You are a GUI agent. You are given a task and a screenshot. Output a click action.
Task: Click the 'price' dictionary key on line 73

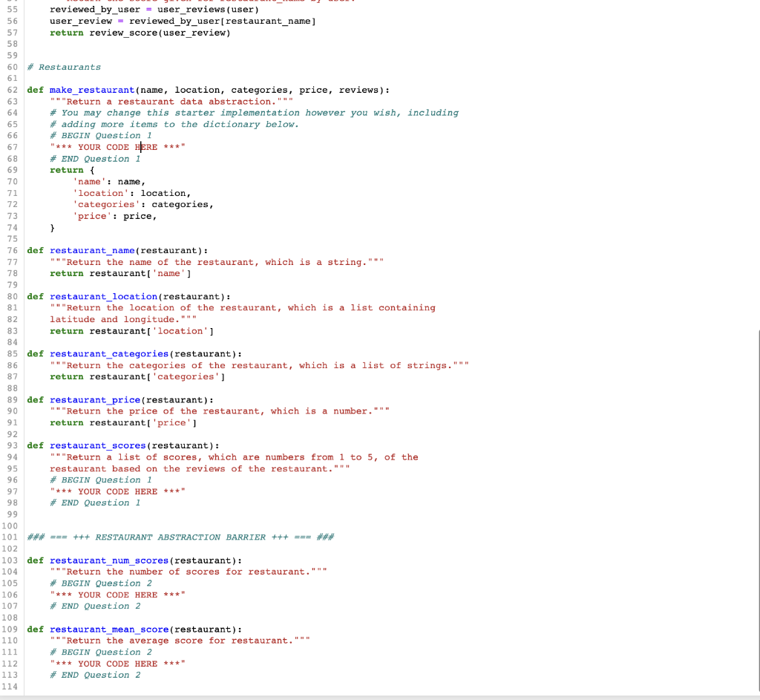(90, 215)
